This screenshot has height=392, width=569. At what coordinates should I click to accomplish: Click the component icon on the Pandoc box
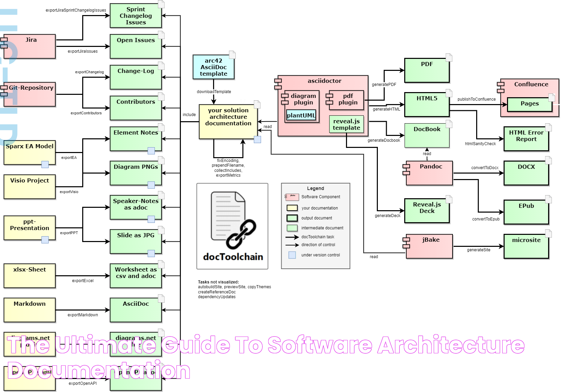(406, 170)
